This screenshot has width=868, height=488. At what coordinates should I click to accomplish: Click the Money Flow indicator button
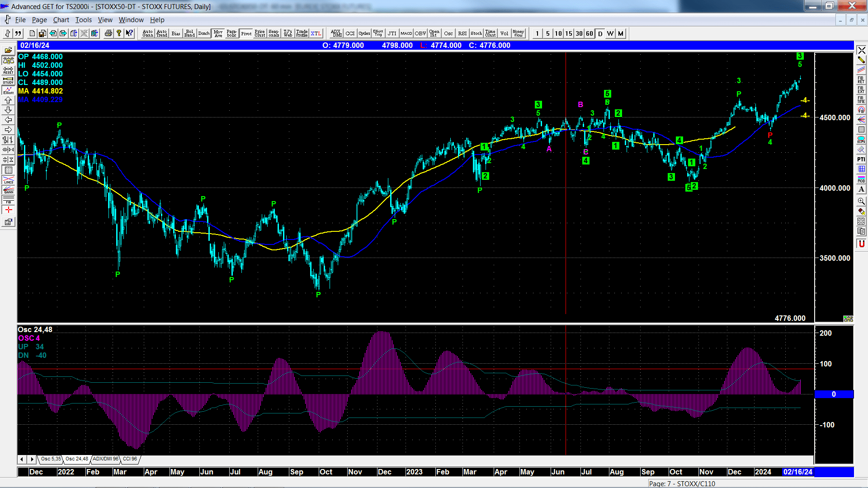pyautogui.click(x=518, y=33)
